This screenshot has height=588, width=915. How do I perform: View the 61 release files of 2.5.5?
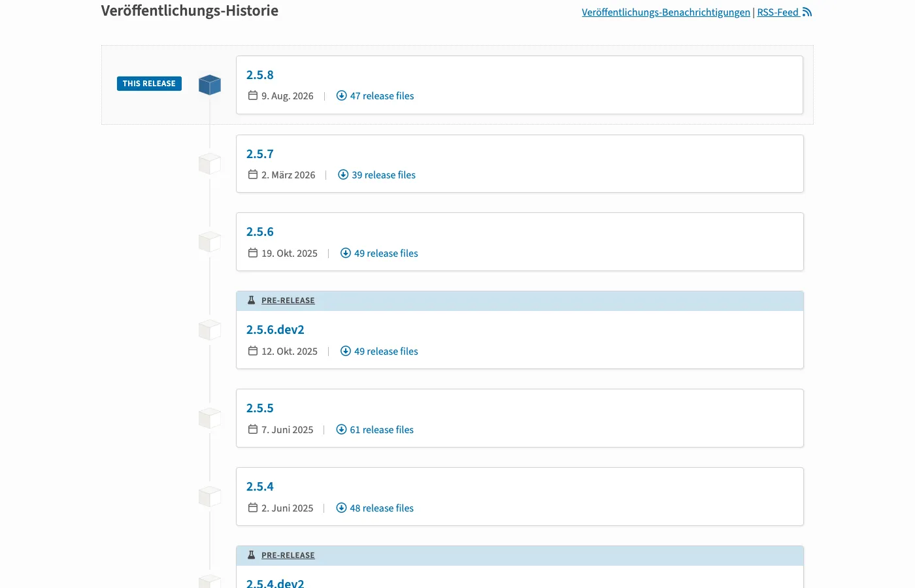point(382,430)
